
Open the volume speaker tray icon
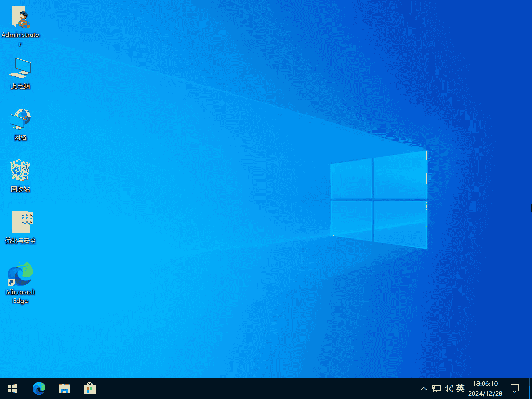pos(448,389)
